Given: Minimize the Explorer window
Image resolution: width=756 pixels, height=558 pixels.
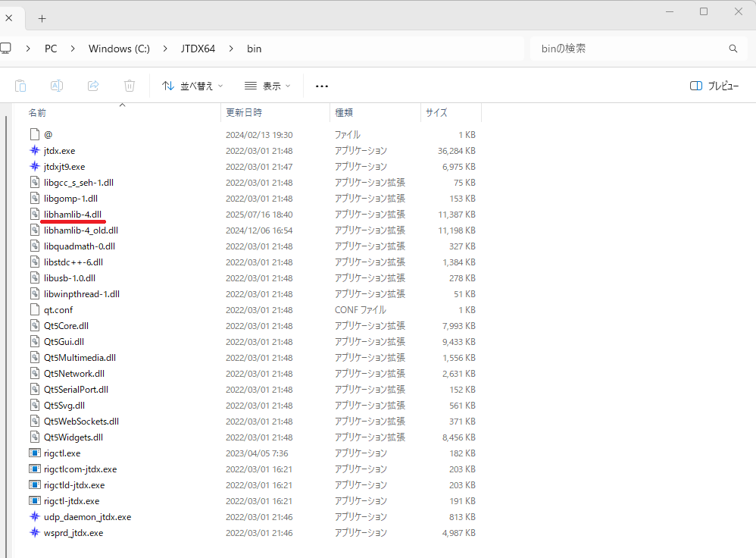Looking at the screenshot, I should click(669, 11).
